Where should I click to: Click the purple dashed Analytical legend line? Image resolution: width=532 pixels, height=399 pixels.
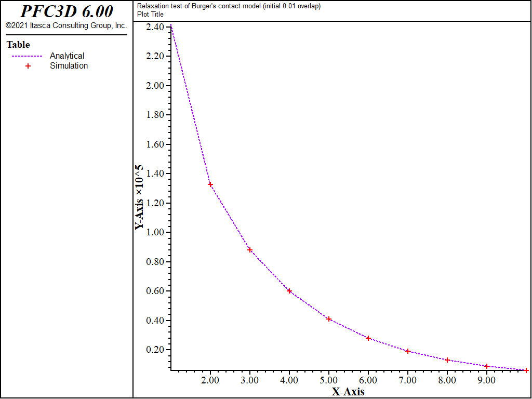tap(27, 56)
